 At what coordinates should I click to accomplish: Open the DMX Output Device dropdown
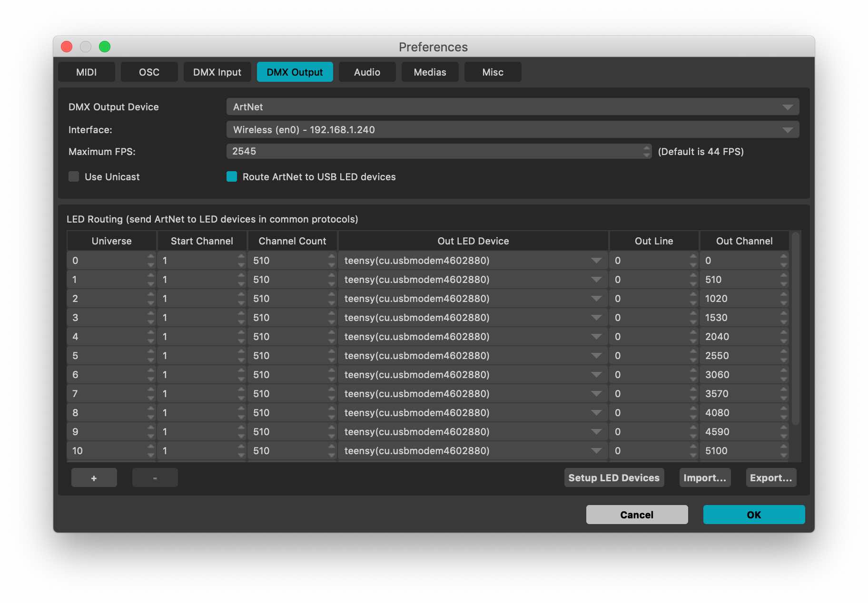click(512, 107)
